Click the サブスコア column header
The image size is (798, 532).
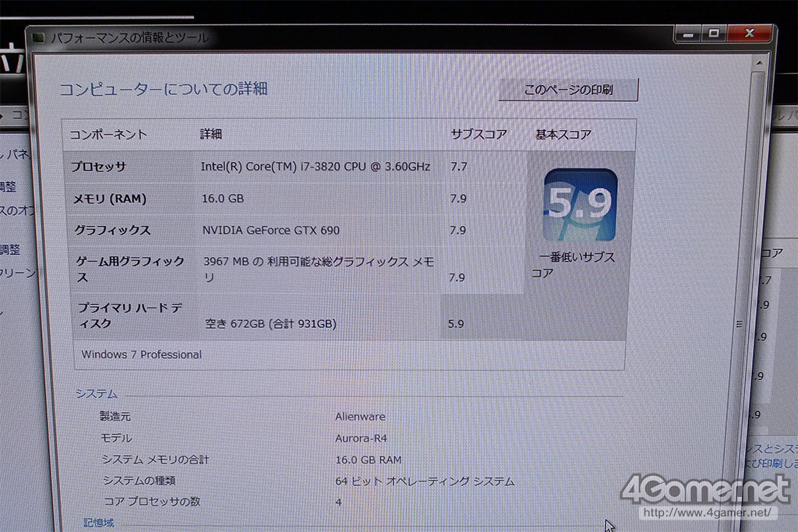pos(479,134)
